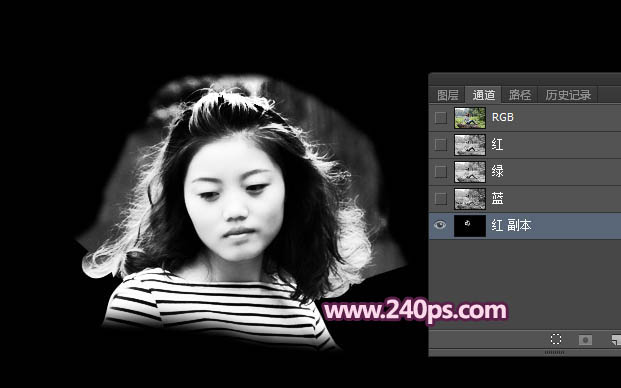Image resolution: width=621 pixels, height=388 pixels.
Task: Select the 绿 channel name
Action: point(497,171)
